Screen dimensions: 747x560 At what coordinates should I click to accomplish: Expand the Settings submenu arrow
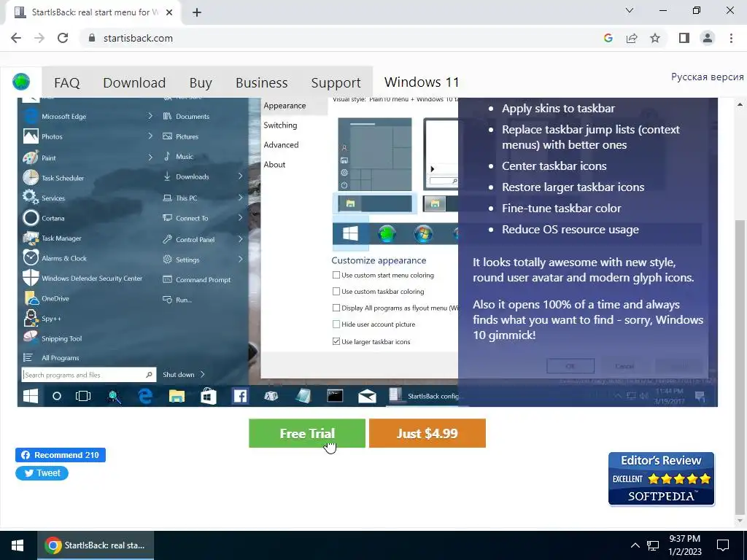240,259
